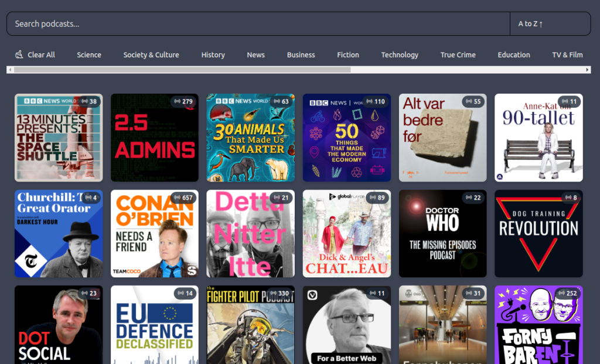Click the episode badge on Dog Training Revolution
The image size is (600, 364).
coord(570,198)
